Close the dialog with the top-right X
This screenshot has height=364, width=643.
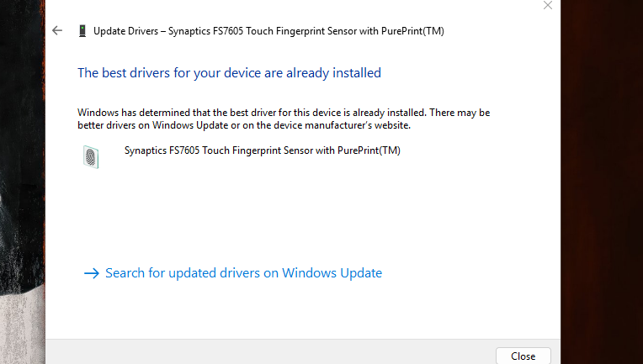point(548,5)
